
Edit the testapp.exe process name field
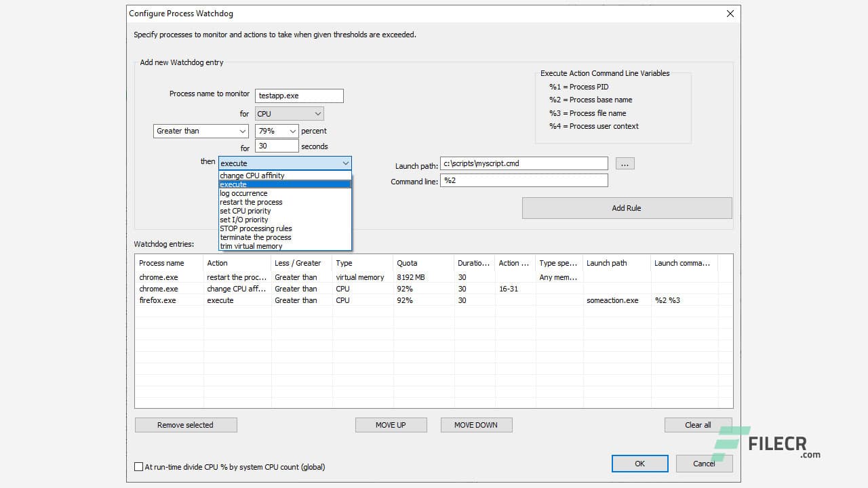pyautogui.click(x=299, y=96)
